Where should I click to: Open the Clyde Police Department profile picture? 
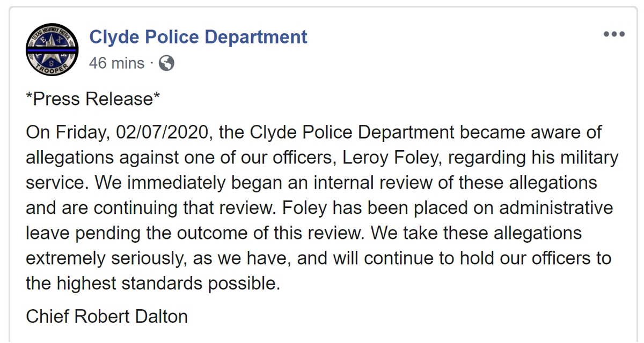pyautogui.click(x=52, y=49)
